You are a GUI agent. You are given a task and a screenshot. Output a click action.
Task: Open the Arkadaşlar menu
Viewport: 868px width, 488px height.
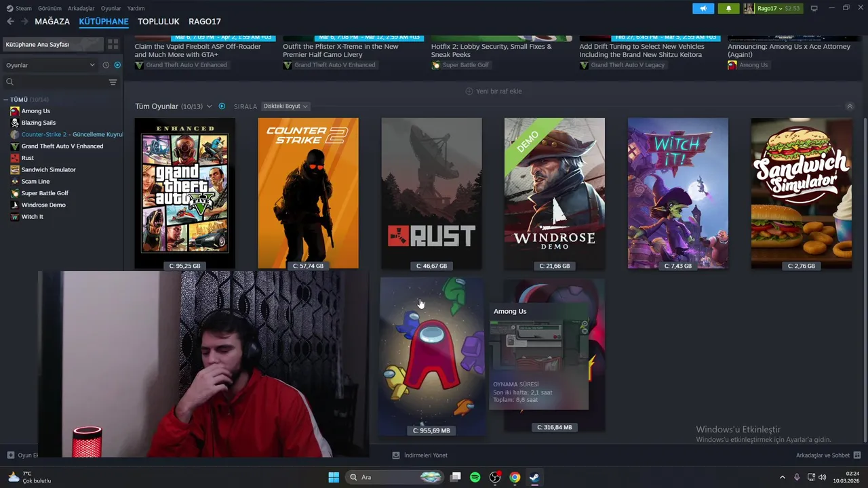(81, 8)
